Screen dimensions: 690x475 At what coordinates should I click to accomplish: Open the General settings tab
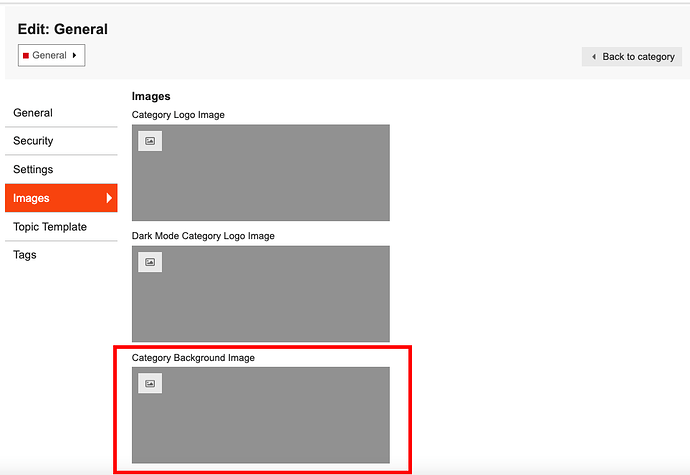61,113
